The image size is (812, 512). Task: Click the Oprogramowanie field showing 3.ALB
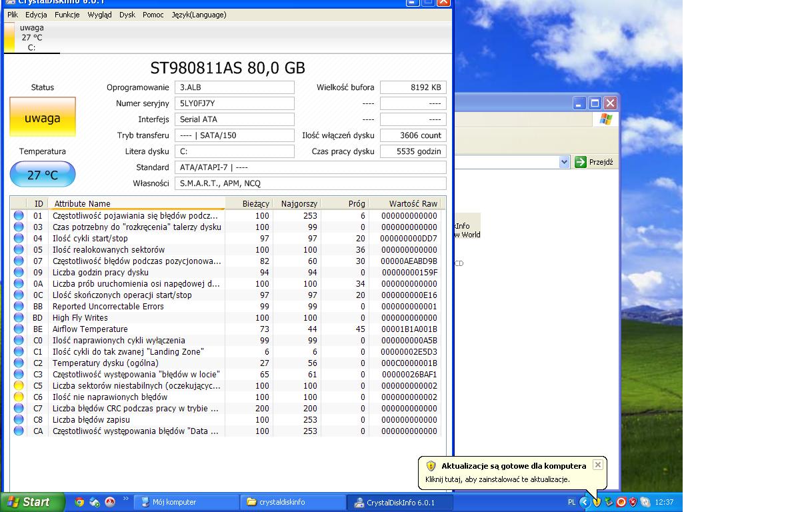(x=235, y=87)
